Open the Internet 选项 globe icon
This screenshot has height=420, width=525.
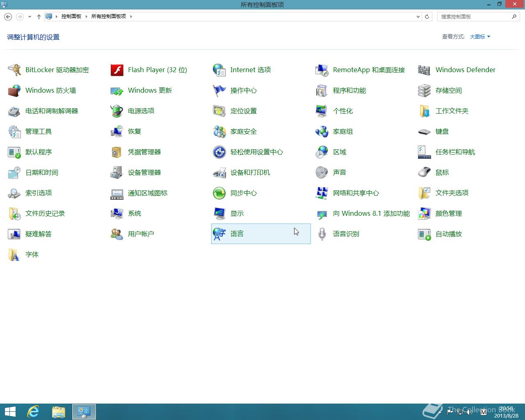click(219, 70)
